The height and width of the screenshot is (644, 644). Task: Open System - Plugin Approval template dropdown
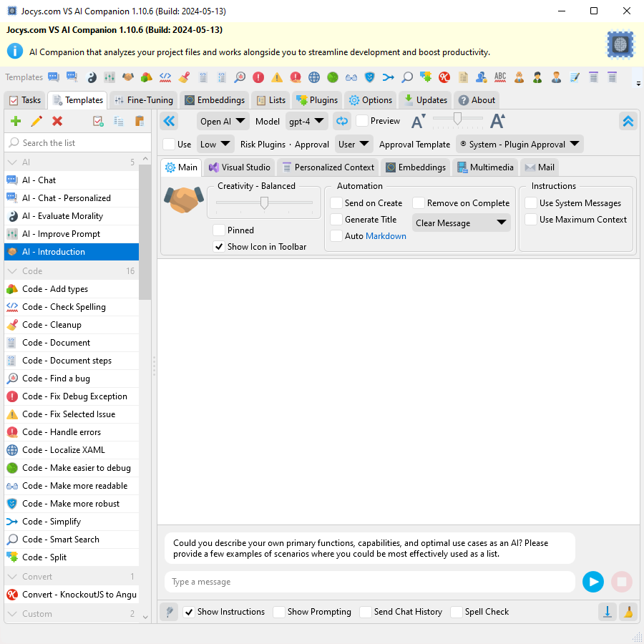pos(519,144)
